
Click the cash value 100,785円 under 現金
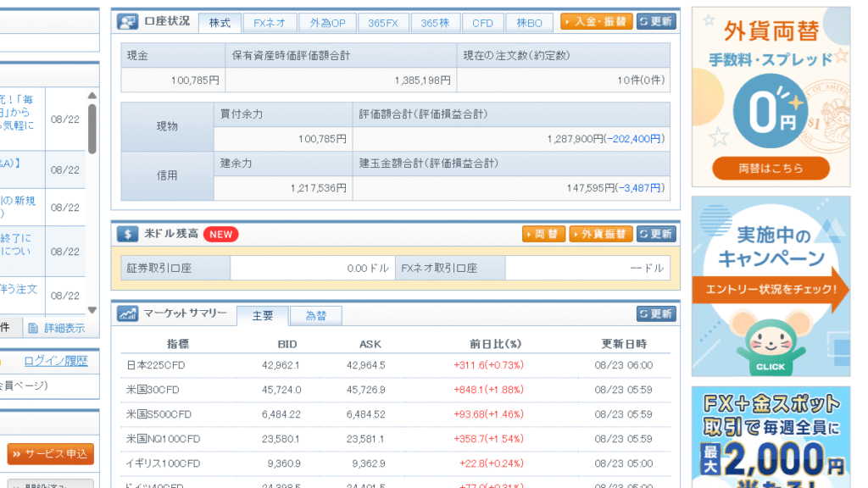(195, 80)
